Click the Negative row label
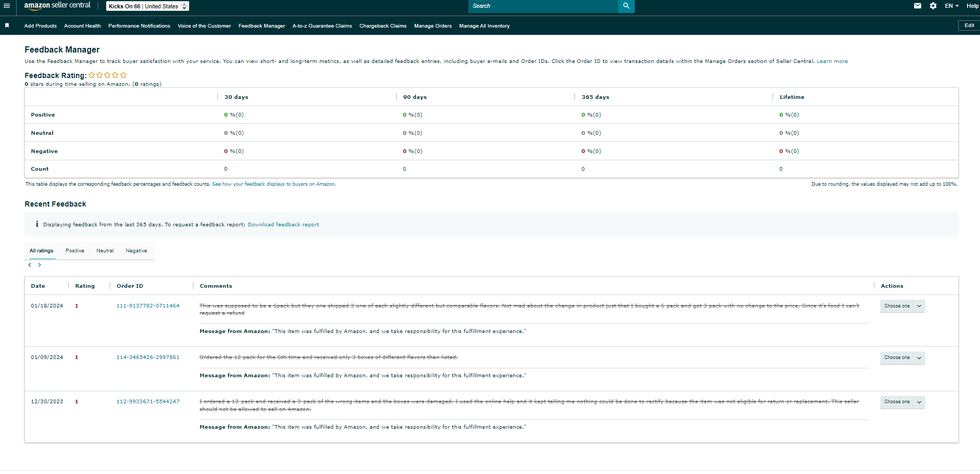 point(44,151)
